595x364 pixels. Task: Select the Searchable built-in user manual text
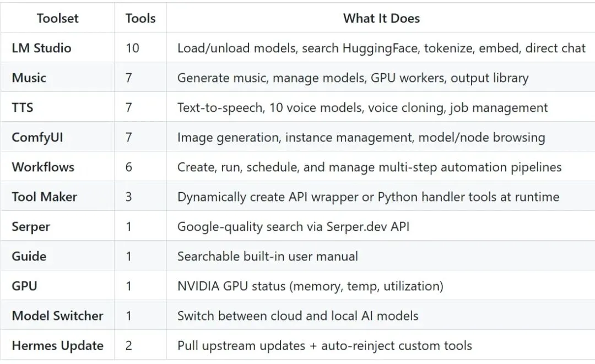pyautogui.click(x=268, y=256)
